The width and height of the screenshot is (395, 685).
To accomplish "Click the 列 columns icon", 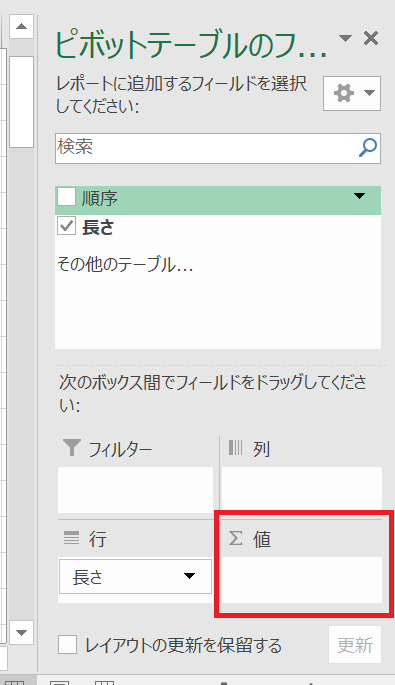I will point(235,448).
